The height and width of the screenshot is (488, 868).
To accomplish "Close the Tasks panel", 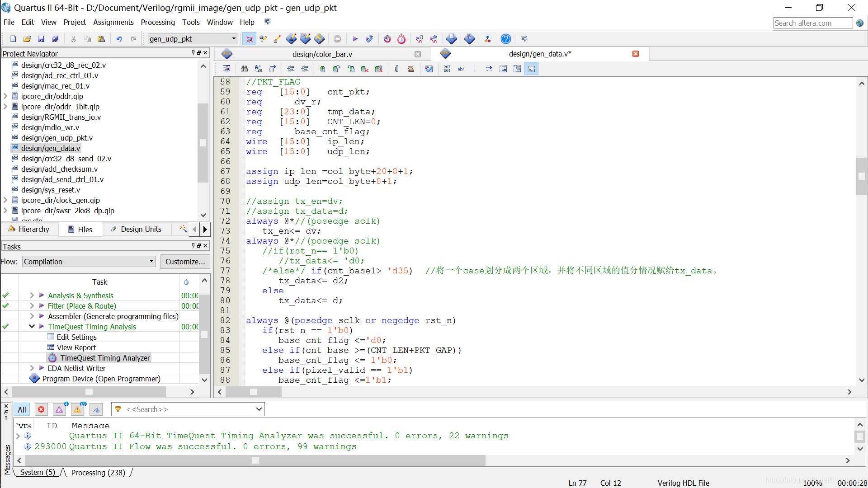I will pos(205,245).
